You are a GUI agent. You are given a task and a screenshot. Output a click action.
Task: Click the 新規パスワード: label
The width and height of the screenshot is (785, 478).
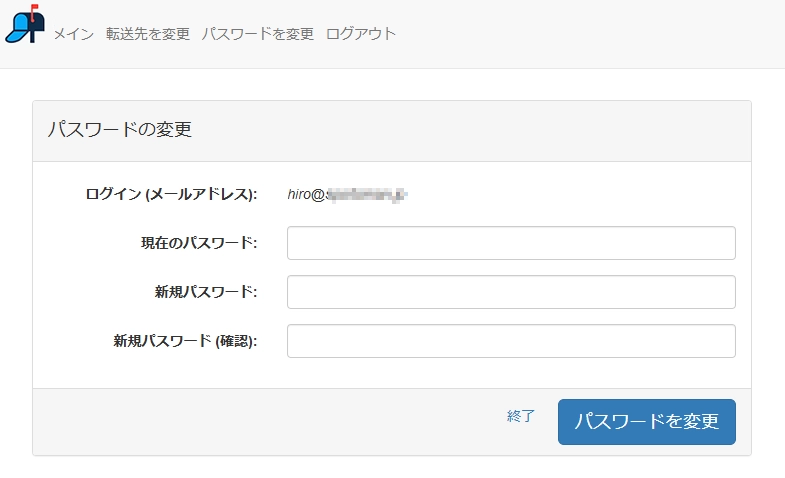[x=206, y=292]
